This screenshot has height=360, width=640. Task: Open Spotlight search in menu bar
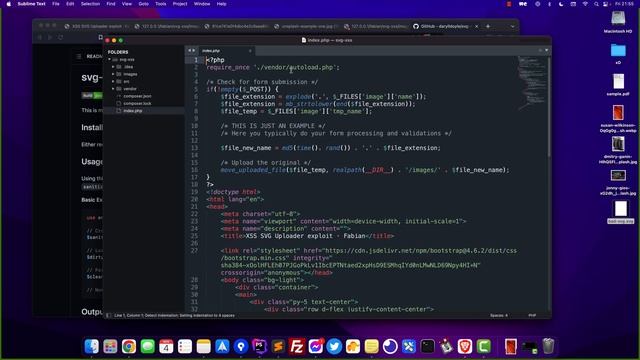[x=596, y=4]
